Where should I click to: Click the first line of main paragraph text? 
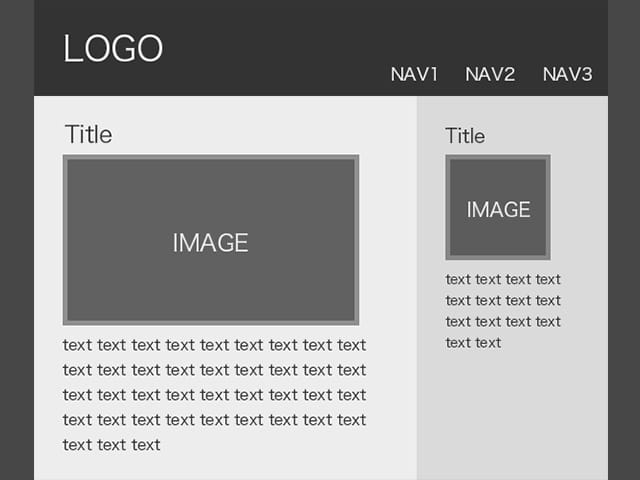(214, 345)
